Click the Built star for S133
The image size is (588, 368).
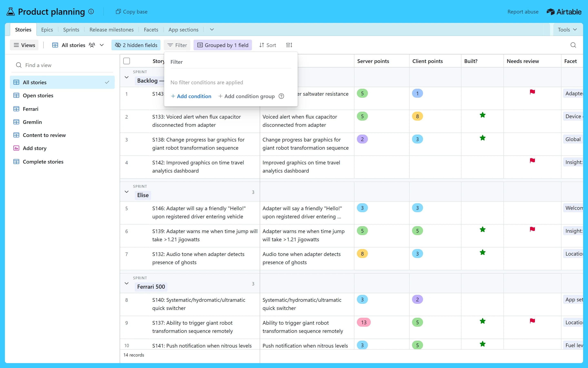click(483, 115)
